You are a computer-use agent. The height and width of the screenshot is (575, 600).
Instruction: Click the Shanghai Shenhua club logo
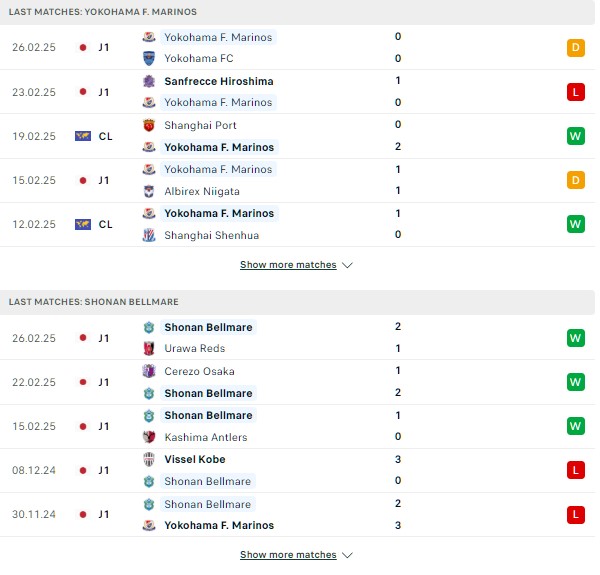pos(149,235)
